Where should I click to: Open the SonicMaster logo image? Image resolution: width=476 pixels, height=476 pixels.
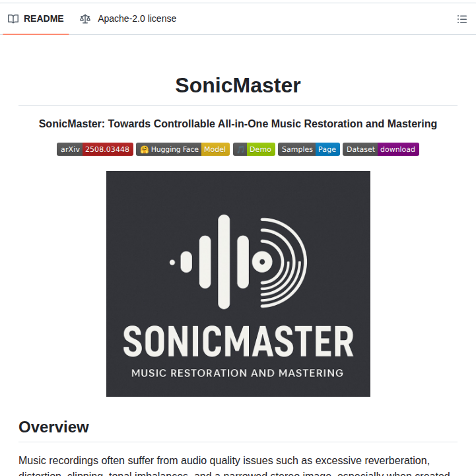[x=238, y=284]
